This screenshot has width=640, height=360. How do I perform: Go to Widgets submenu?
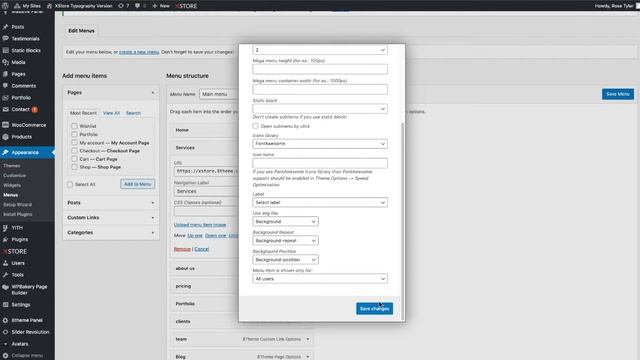(x=12, y=185)
